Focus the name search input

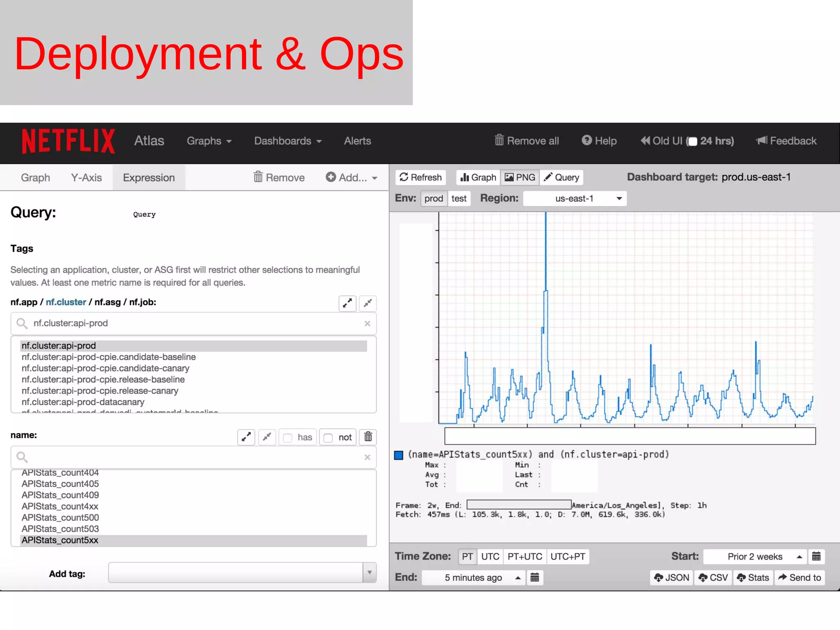point(194,457)
